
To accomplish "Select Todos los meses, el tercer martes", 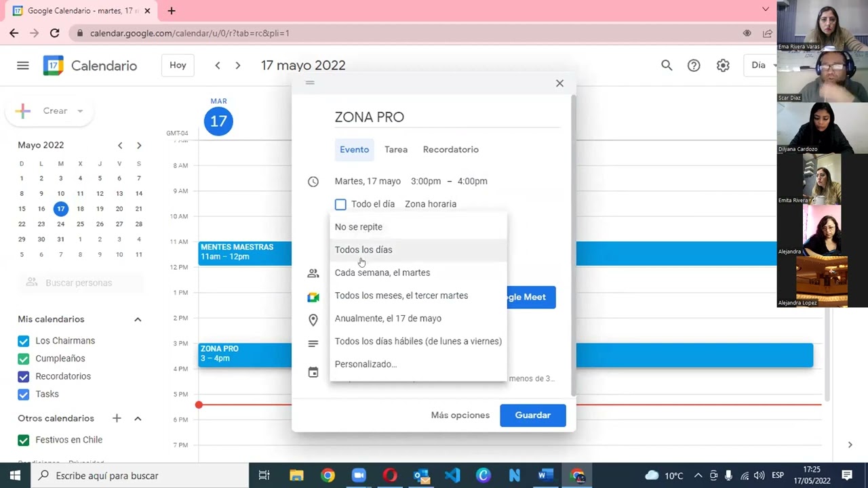I will [x=418, y=296].
